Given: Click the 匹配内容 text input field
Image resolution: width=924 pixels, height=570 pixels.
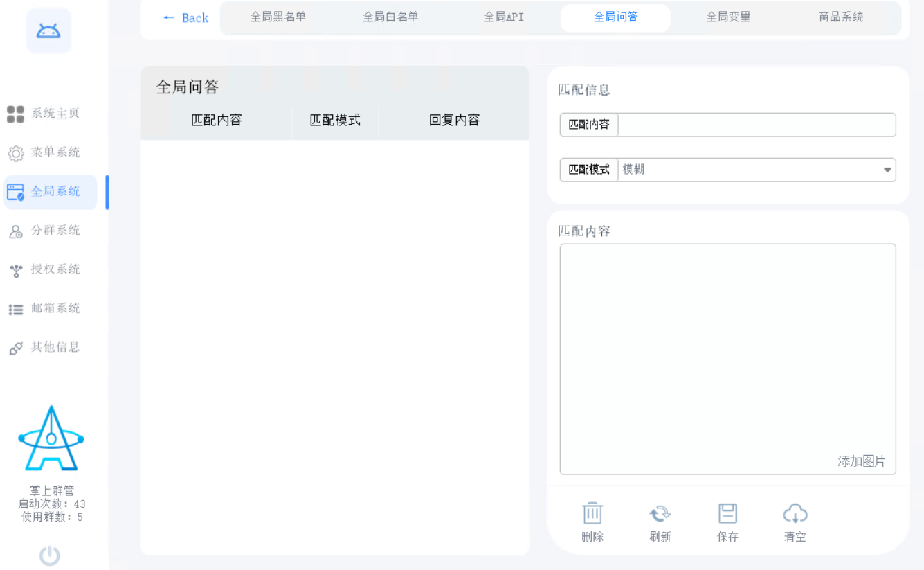Looking at the screenshot, I should (757, 125).
